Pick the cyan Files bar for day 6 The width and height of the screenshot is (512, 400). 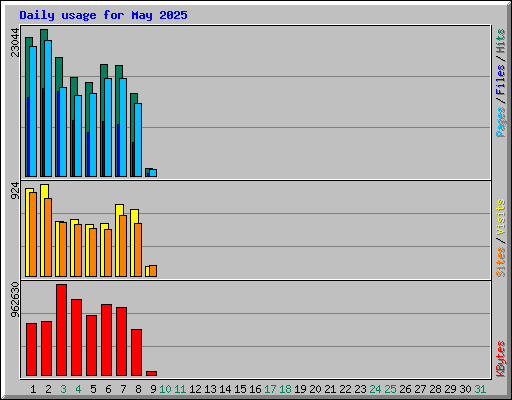point(108,127)
